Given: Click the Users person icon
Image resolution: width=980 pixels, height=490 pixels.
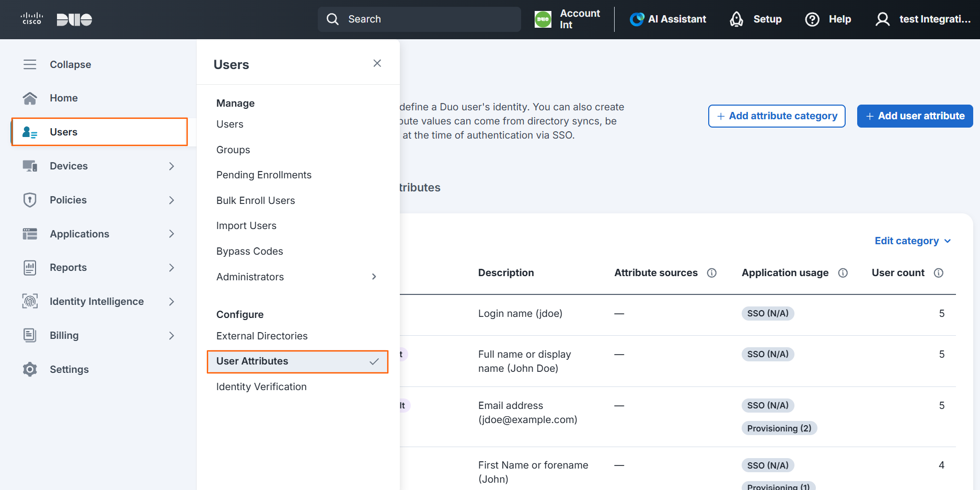Looking at the screenshot, I should pos(30,132).
